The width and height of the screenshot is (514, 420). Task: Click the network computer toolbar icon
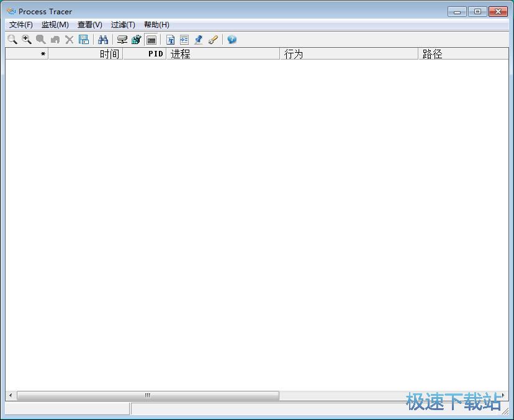(x=122, y=40)
